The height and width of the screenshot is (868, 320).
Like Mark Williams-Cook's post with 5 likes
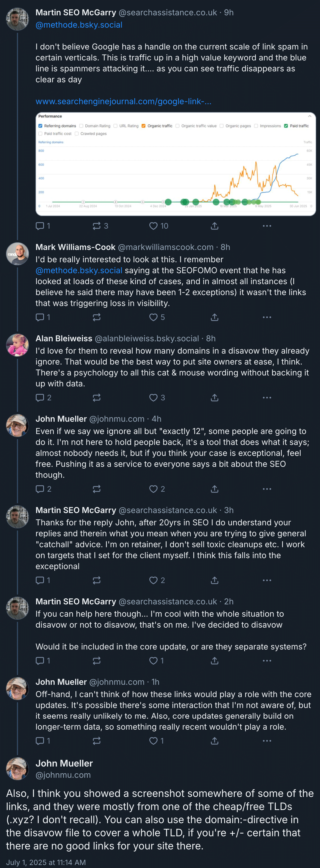pyautogui.click(x=157, y=317)
